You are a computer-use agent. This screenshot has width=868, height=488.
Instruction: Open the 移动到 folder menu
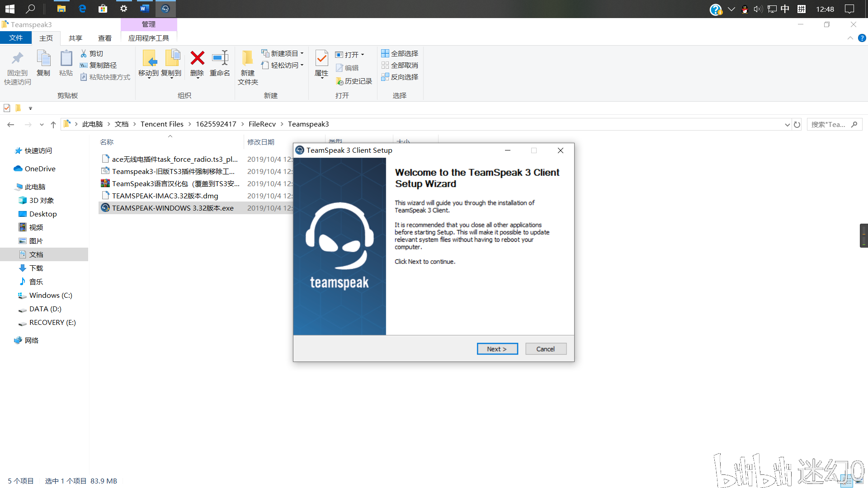pyautogui.click(x=148, y=64)
